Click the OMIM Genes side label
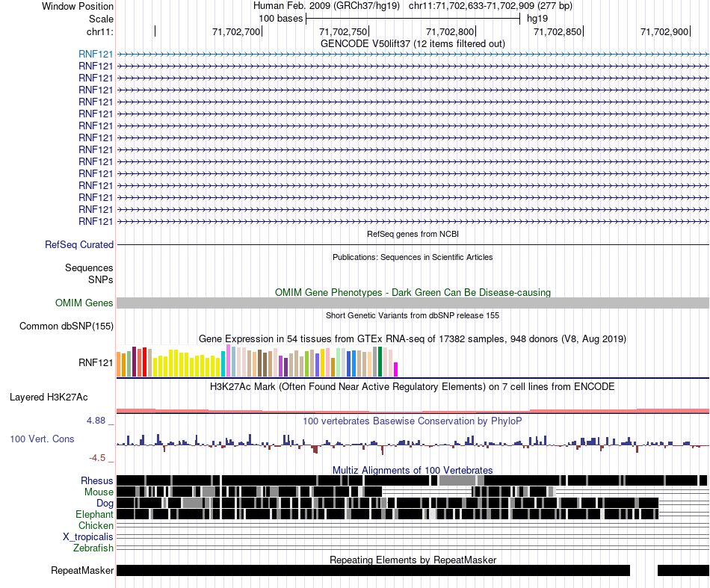 [84, 303]
